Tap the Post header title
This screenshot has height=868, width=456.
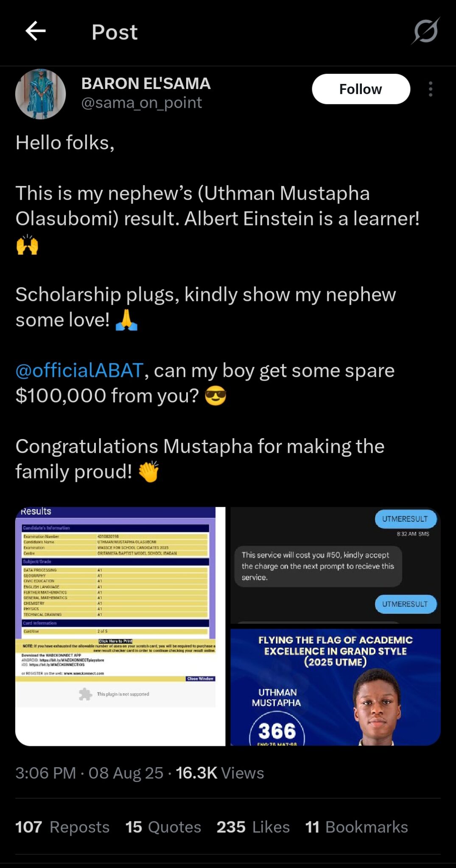[x=115, y=32]
